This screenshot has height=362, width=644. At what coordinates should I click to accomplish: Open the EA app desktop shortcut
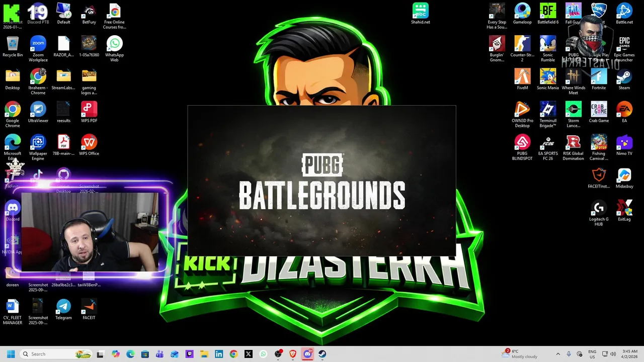pos(624,113)
